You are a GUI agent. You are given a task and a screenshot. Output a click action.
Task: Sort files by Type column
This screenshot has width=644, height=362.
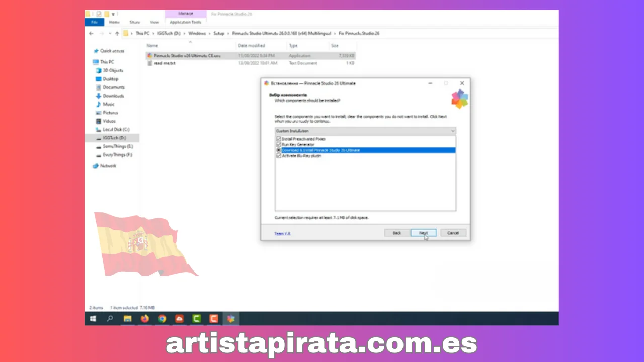coord(293,46)
